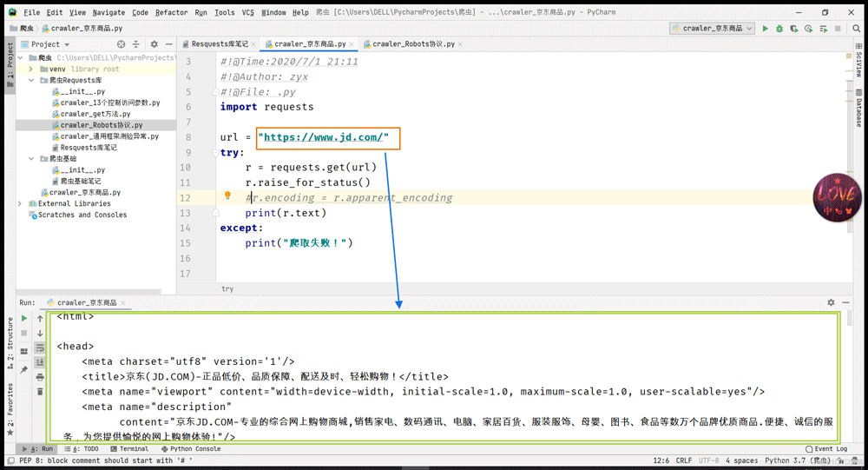Minimize the Run tool window

(x=845, y=302)
